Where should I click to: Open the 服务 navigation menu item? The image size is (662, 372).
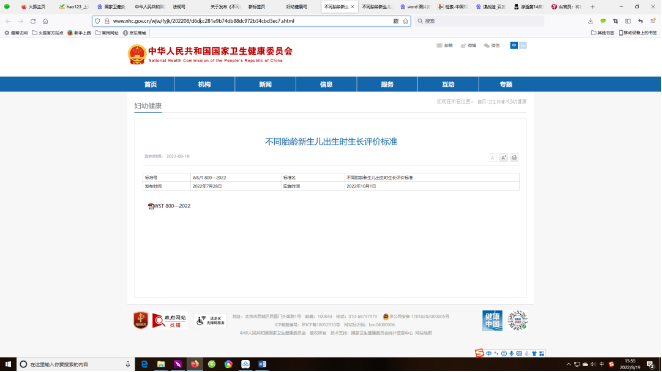pos(387,84)
